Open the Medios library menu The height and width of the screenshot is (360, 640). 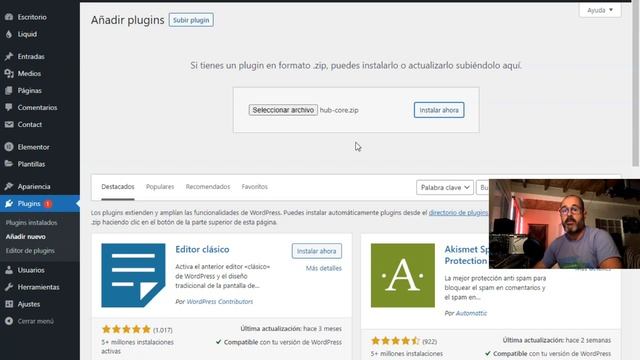[x=29, y=73]
